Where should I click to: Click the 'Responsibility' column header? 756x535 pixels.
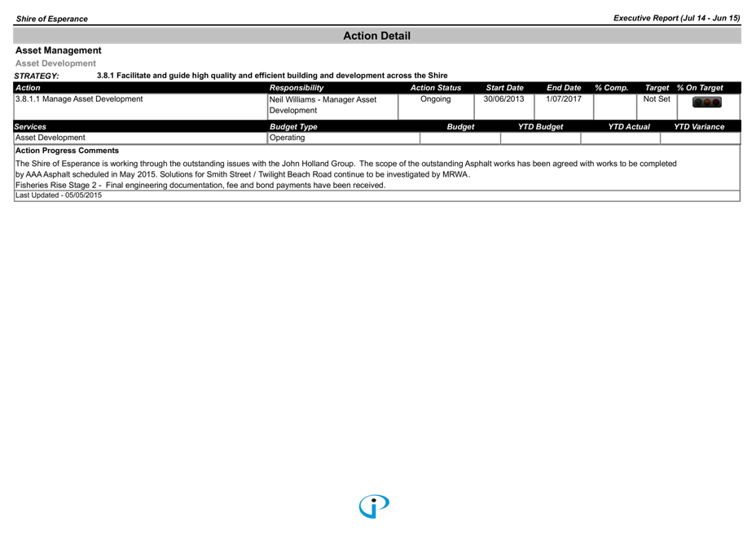click(297, 88)
